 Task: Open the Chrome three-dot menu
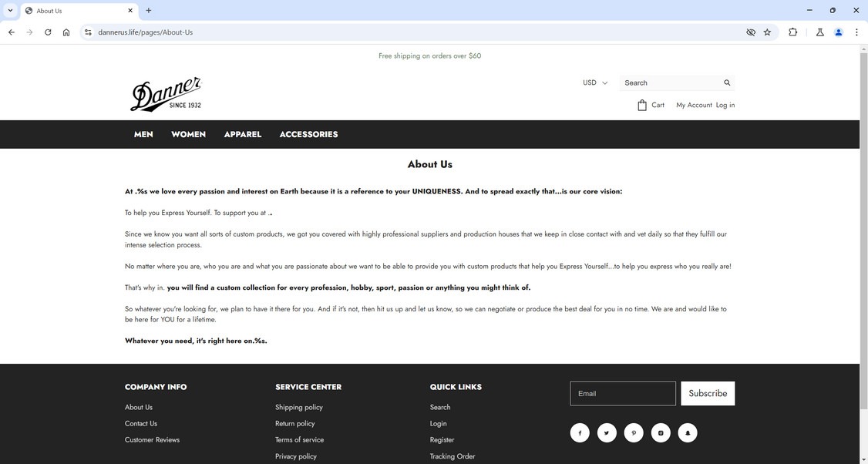click(856, 32)
